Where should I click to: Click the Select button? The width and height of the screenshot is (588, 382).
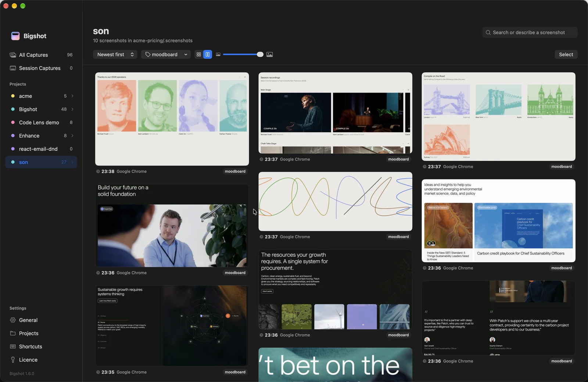pos(566,54)
